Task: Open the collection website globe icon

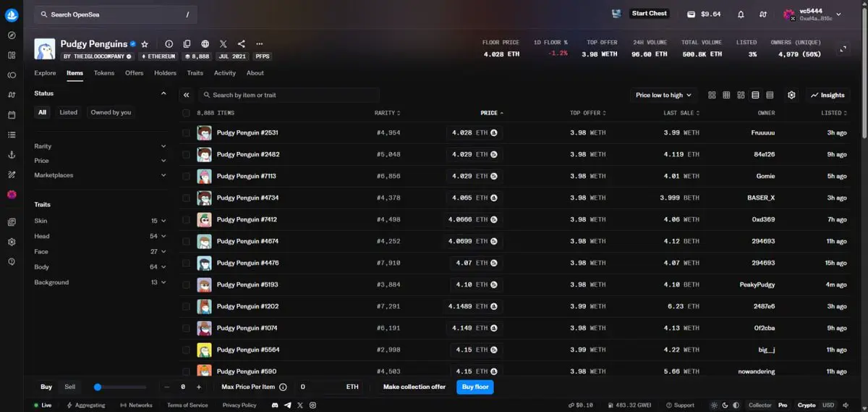Action: [205, 44]
